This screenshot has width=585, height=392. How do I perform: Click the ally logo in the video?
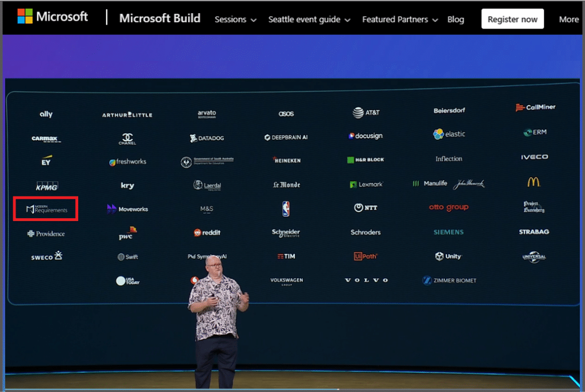[46, 114]
